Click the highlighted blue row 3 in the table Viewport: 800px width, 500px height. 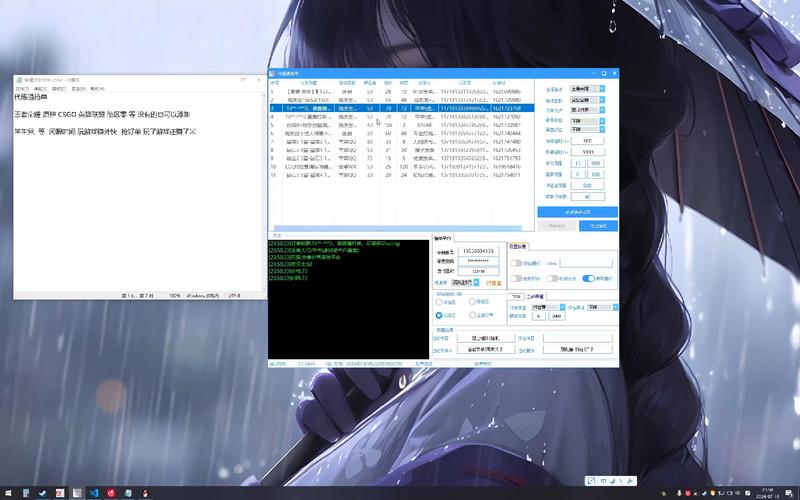(x=402, y=108)
